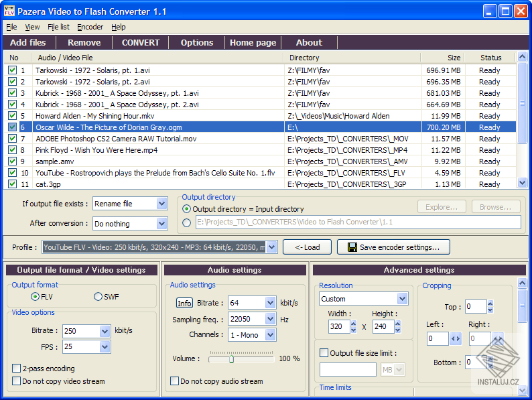The width and height of the screenshot is (532, 400).
Task: Click Home page toolbar button
Action: [x=253, y=42]
